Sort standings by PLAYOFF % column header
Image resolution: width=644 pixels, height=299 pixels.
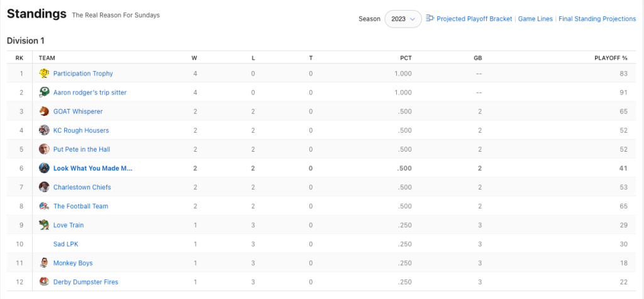click(x=611, y=58)
